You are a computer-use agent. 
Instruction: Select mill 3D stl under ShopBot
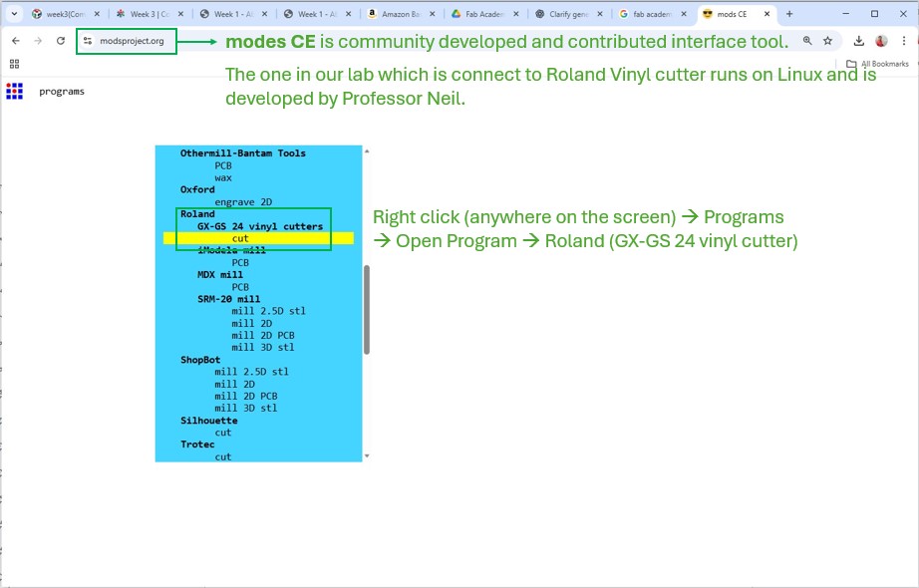coord(246,408)
